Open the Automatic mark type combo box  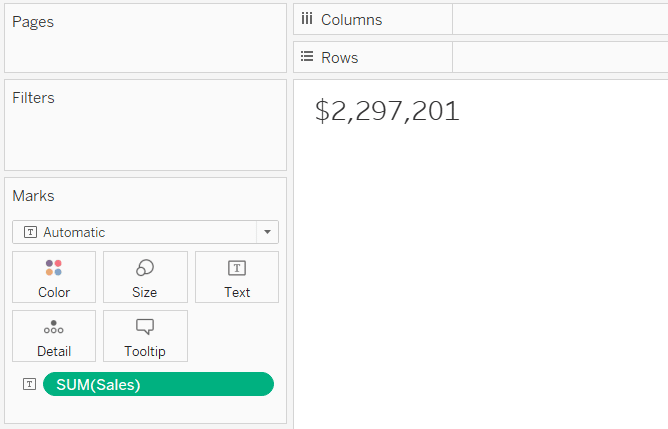tap(145, 232)
